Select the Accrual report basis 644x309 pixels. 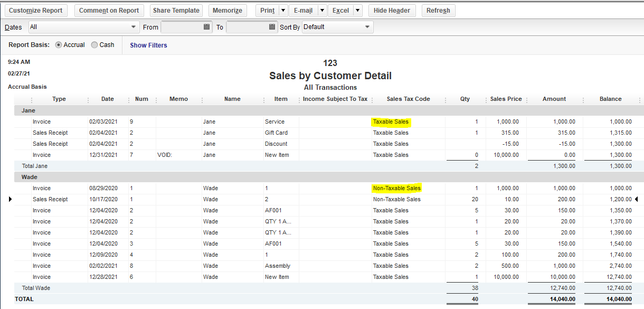(58, 45)
